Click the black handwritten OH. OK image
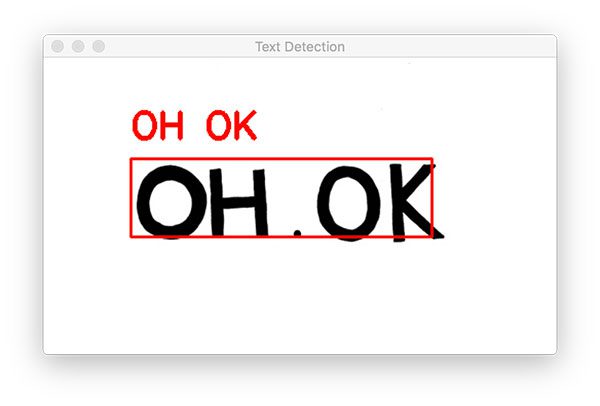 click(290, 203)
